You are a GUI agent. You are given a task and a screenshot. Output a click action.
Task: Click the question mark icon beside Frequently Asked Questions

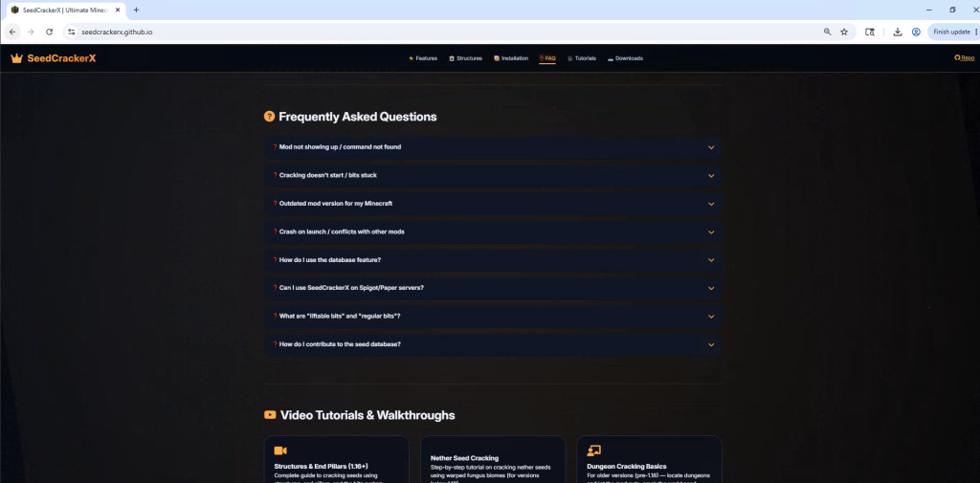coord(269,117)
